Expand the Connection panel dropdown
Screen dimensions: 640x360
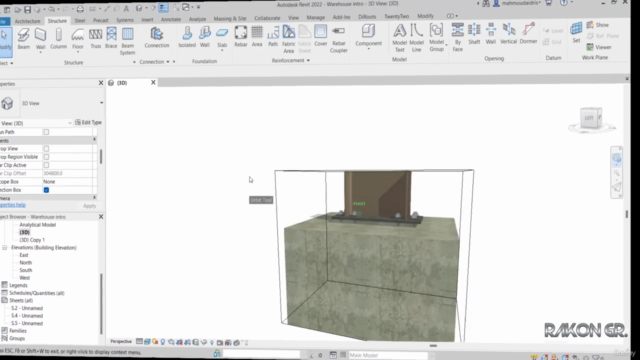167,62
